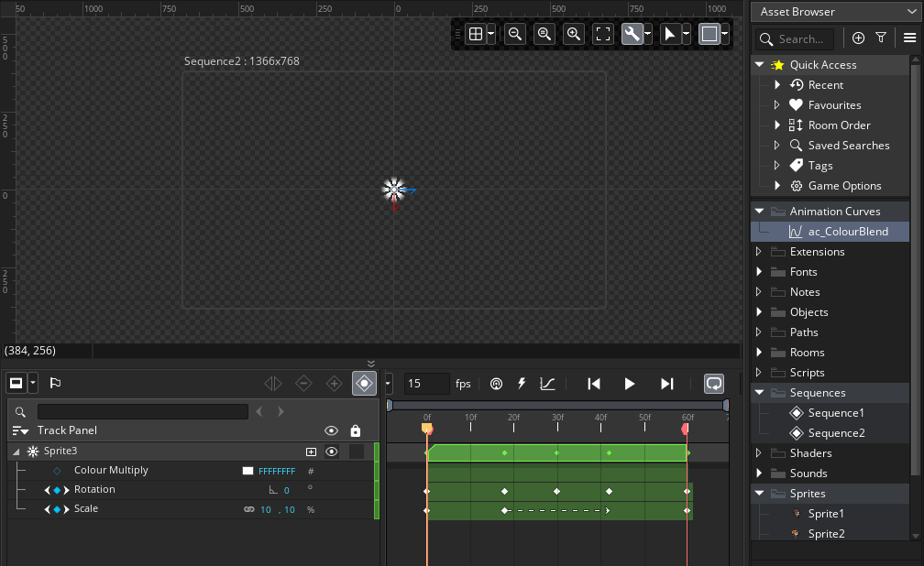Expand the Objects folder
This screenshot has height=566, width=924.
pyautogui.click(x=759, y=311)
